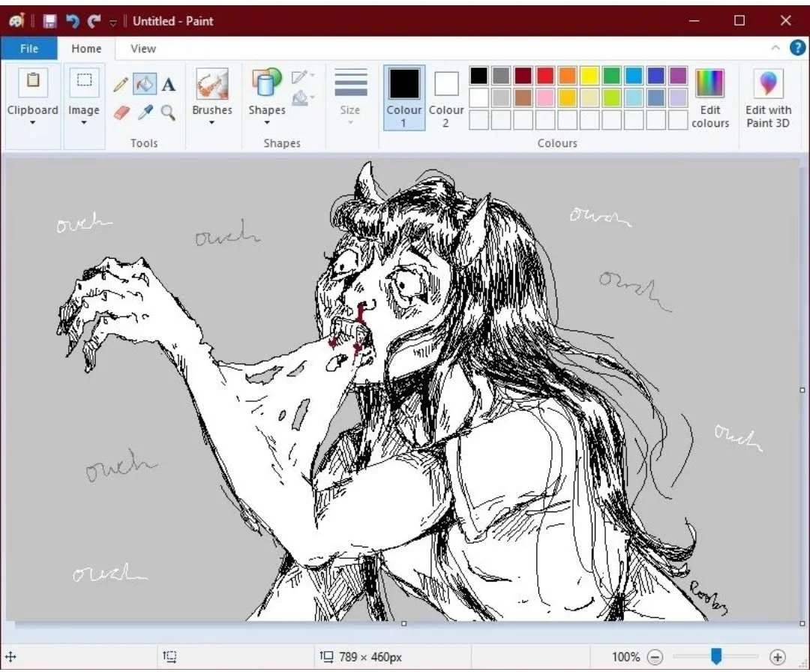810x672 pixels.
Task: Collapse the ribbon with the chevron
Action: coord(775,48)
